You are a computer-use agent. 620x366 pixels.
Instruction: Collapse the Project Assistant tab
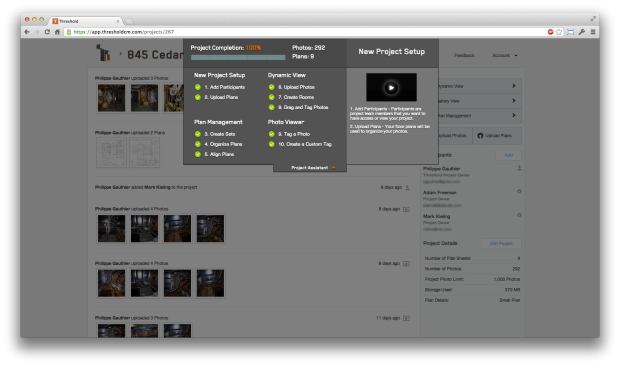point(310,168)
